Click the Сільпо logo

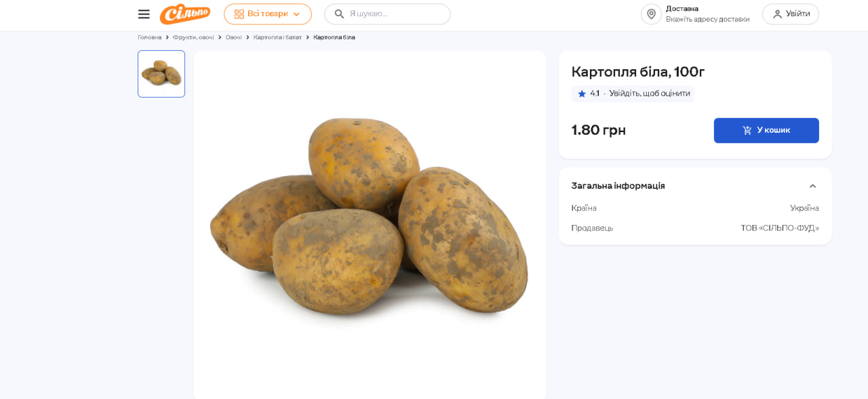tap(185, 14)
